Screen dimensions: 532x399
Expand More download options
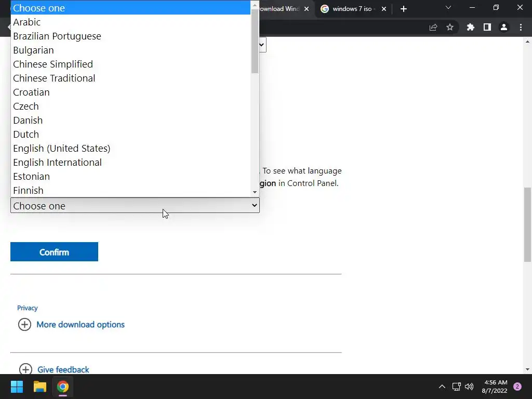[x=81, y=324]
